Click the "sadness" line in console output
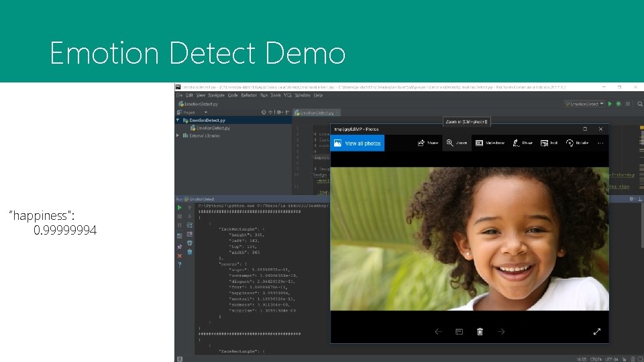The image size is (644, 362). click(x=259, y=304)
